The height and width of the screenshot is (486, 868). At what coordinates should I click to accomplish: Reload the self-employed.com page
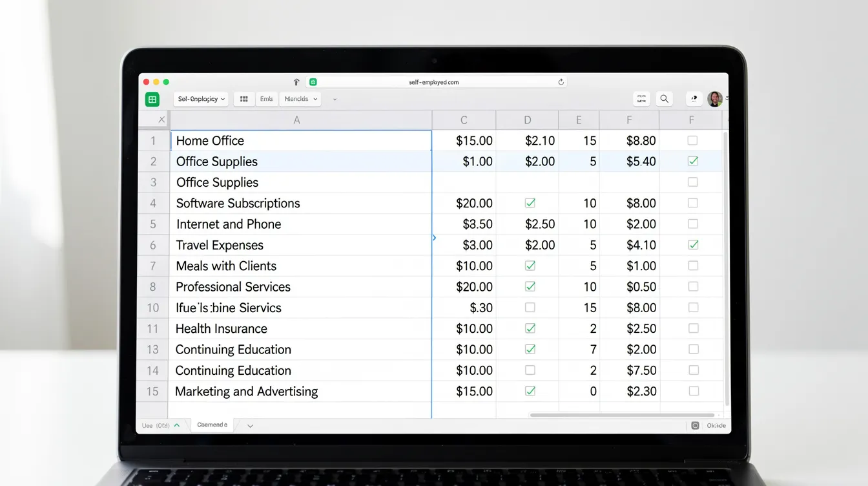click(561, 82)
